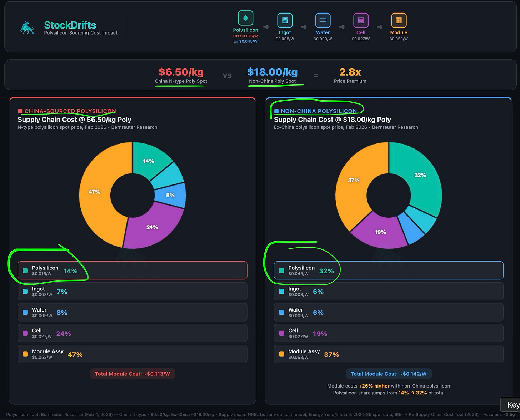Click 'Supply Chain Cost @ $18.00/kg Poly' title
The height and width of the screenshot is (420, 520).
pyautogui.click(x=332, y=120)
